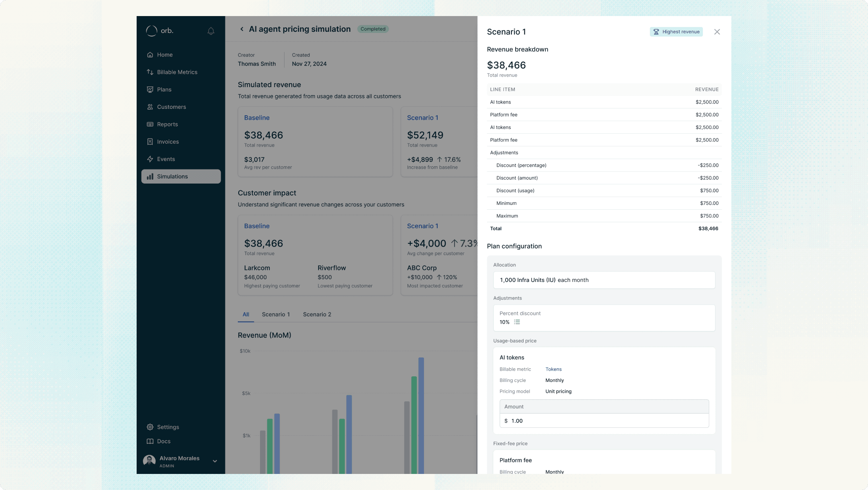Image resolution: width=868 pixels, height=490 pixels.
Task: Click the Tokens billable metric link
Action: click(x=553, y=369)
